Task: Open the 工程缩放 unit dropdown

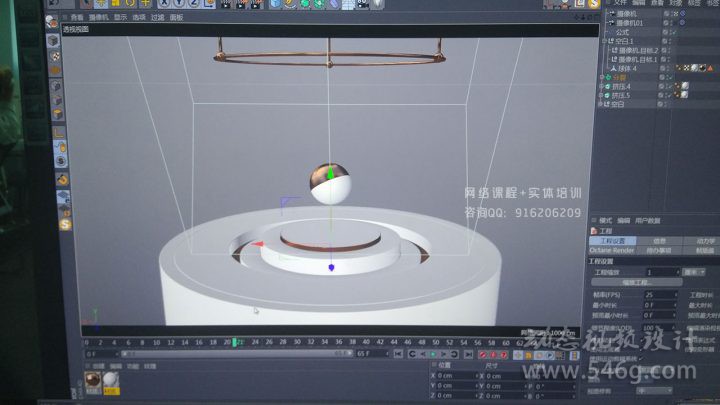Action: click(697, 272)
